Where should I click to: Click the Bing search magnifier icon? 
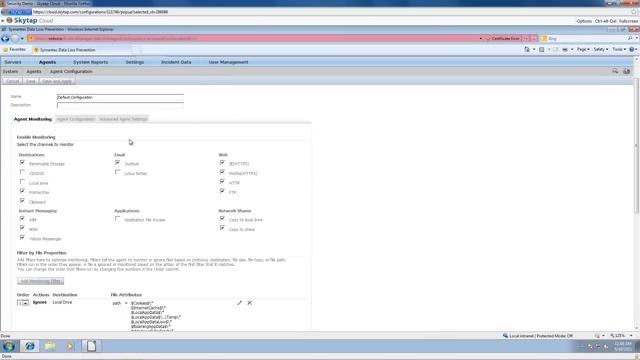pos(630,38)
